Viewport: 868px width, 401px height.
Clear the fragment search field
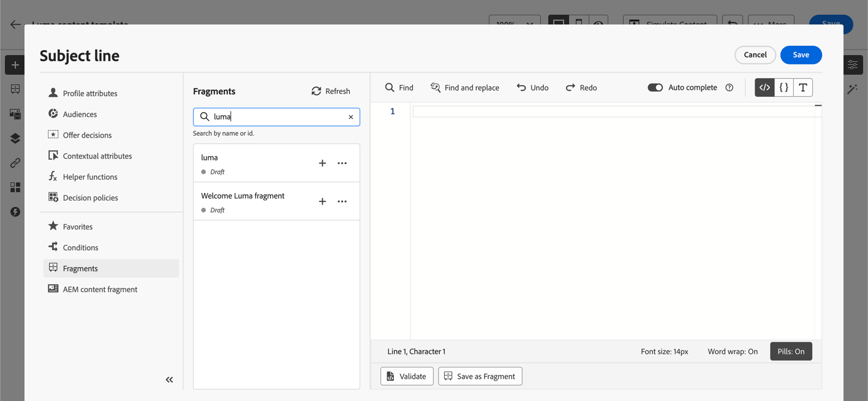click(x=351, y=117)
